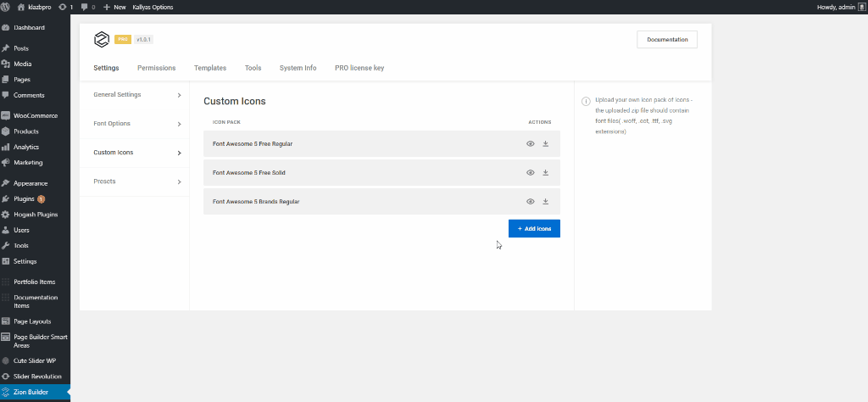Click the Media library icon
The height and width of the screenshot is (402, 868).
pyautogui.click(x=6, y=64)
